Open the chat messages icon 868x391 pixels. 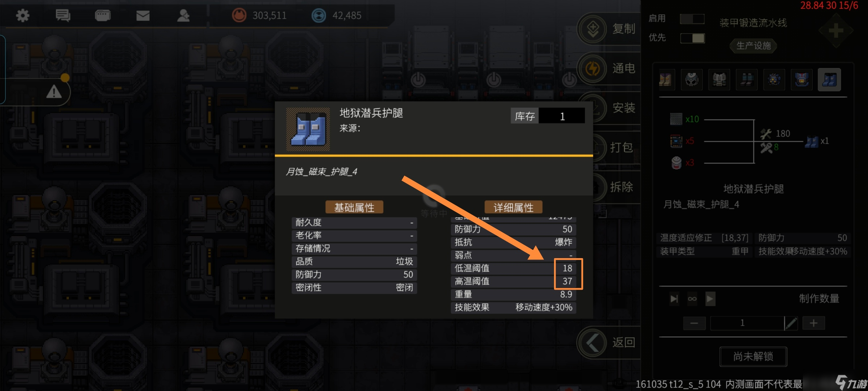[x=63, y=16]
